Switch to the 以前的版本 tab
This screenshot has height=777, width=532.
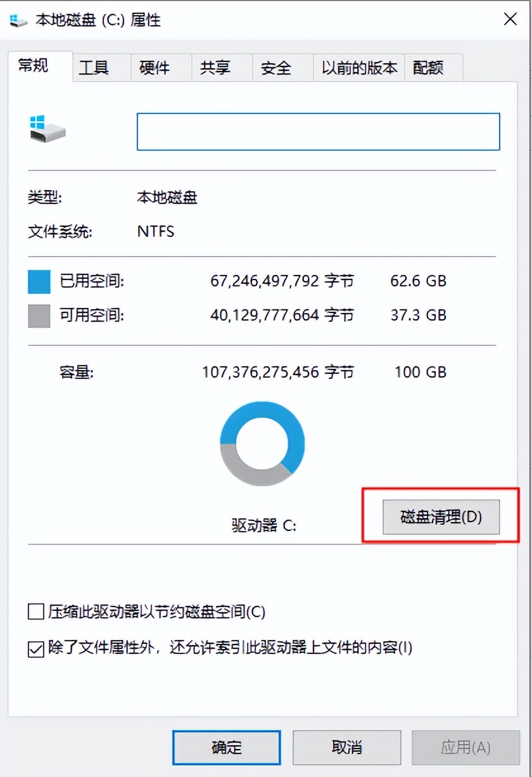pos(358,67)
